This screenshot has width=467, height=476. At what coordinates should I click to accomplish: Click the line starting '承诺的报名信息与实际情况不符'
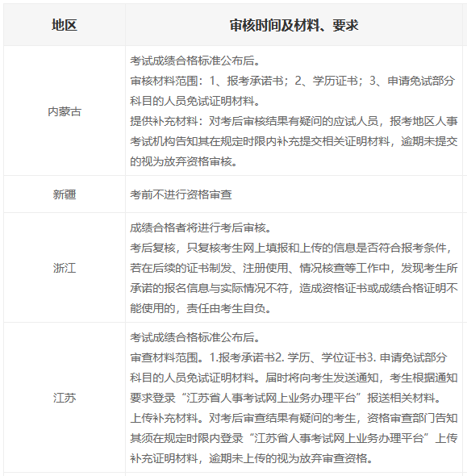(x=294, y=288)
